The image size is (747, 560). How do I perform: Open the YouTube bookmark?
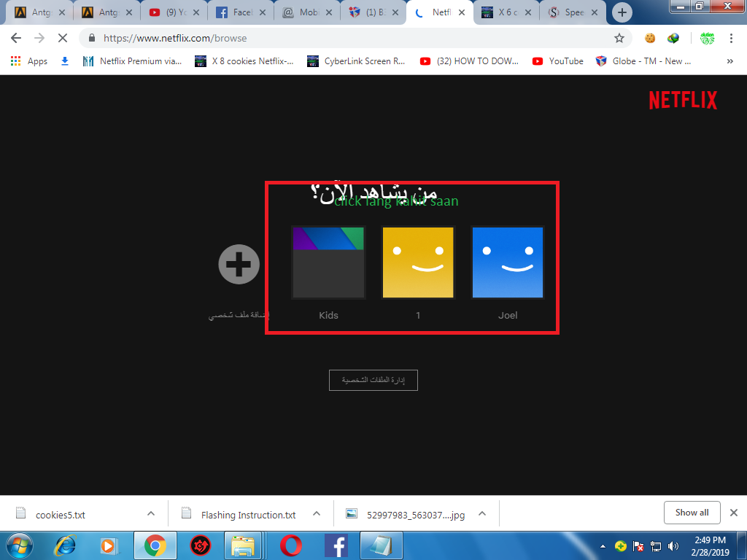click(558, 61)
